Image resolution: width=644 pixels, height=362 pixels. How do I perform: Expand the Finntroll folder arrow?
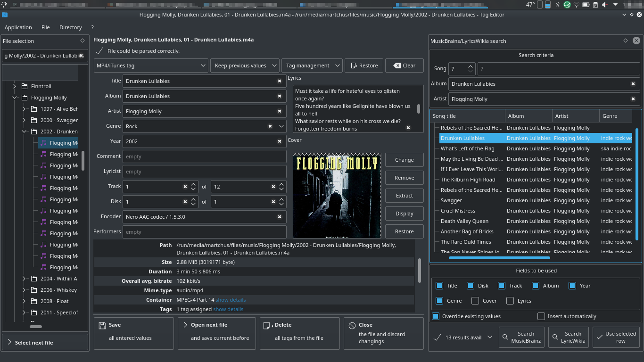coord(15,86)
